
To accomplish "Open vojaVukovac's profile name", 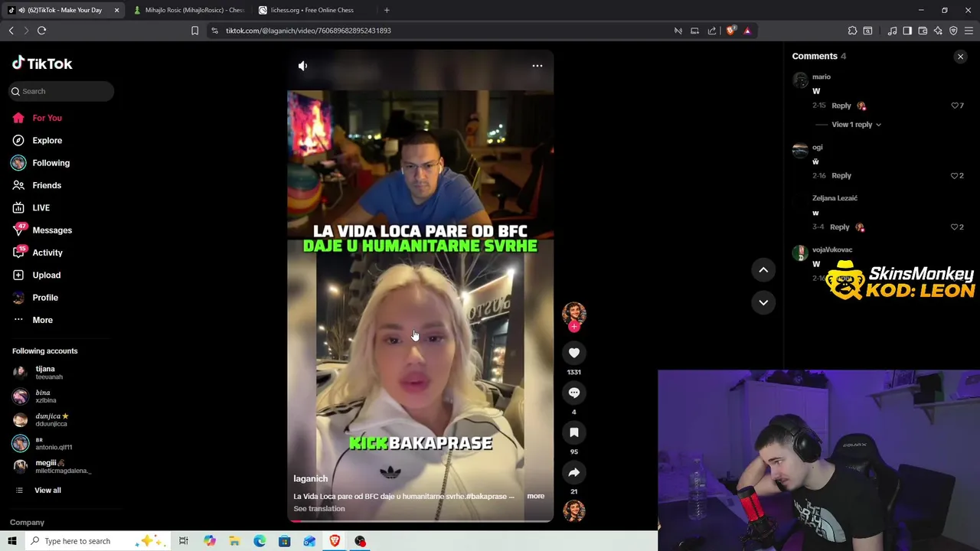I will click(832, 249).
